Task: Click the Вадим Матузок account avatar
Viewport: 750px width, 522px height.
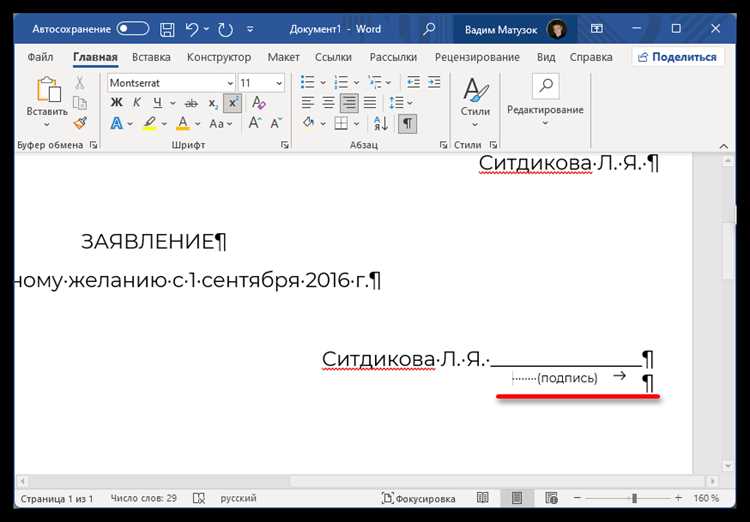Action: click(x=557, y=29)
